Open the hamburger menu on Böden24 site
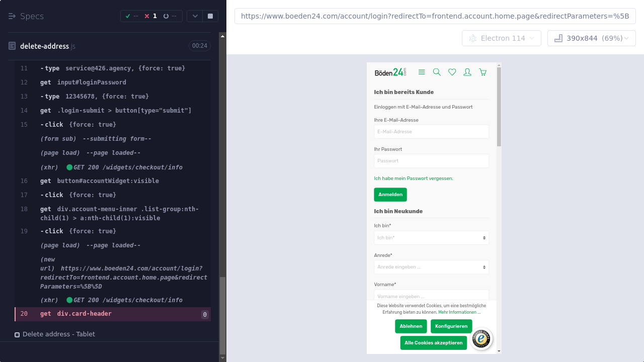Viewport: 644px width, 362px height. pos(422,72)
